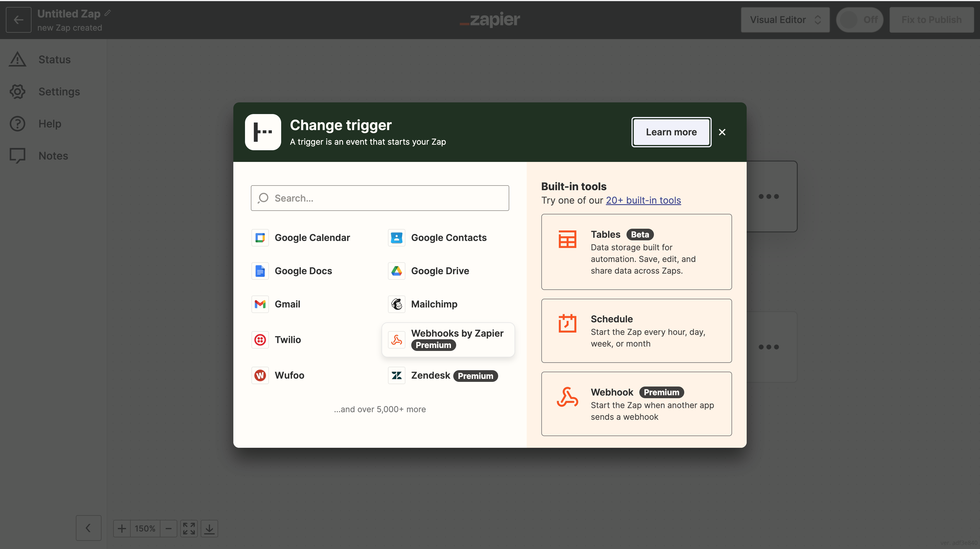Toggle the Zap On/Off switch
Screen dimensions: 980x549
coord(860,20)
